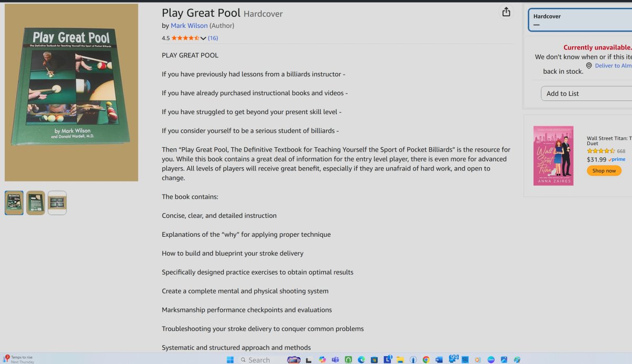Open the Add to List dropdown
The width and height of the screenshot is (632, 364).
coord(586,94)
